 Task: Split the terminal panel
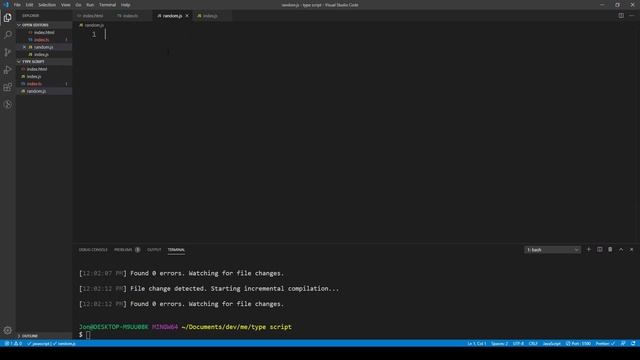pyautogui.click(x=600, y=249)
